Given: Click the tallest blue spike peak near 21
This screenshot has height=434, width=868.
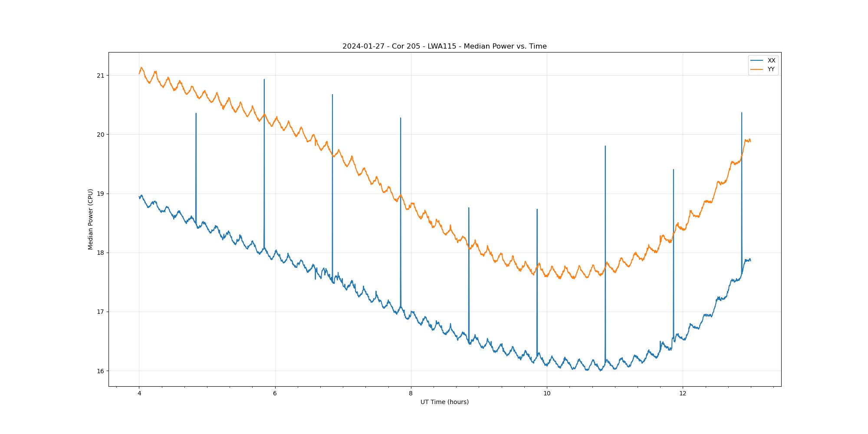Looking at the screenshot, I should [x=264, y=80].
